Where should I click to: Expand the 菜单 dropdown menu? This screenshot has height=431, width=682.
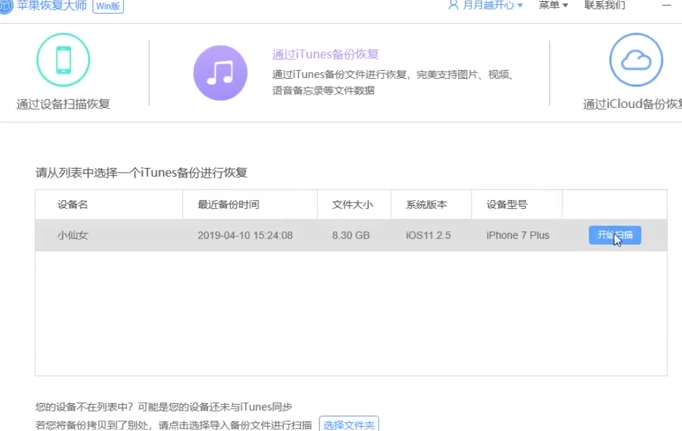point(553,5)
